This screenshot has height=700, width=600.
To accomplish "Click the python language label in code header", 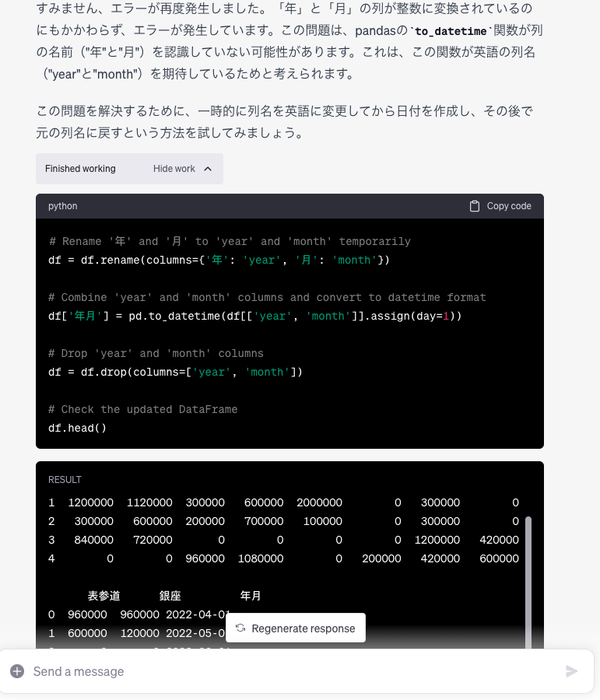I will tap(62, 206).
